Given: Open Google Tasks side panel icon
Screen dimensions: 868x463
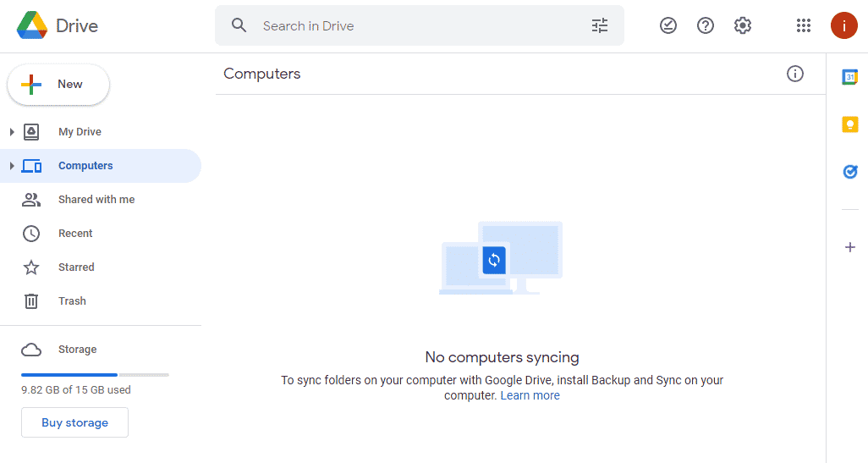Looking at the screenshot, I should coord(849,172).
